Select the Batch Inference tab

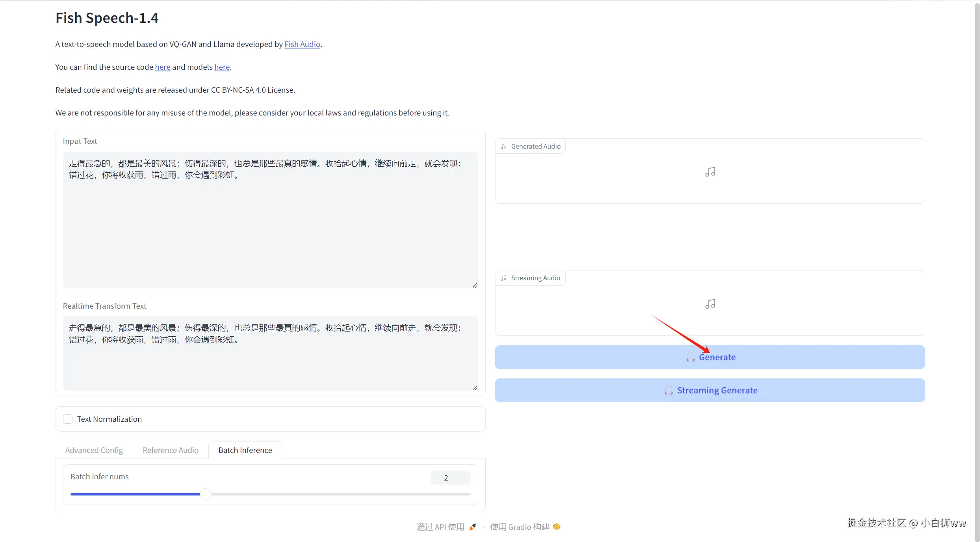[x=245, y=450]
